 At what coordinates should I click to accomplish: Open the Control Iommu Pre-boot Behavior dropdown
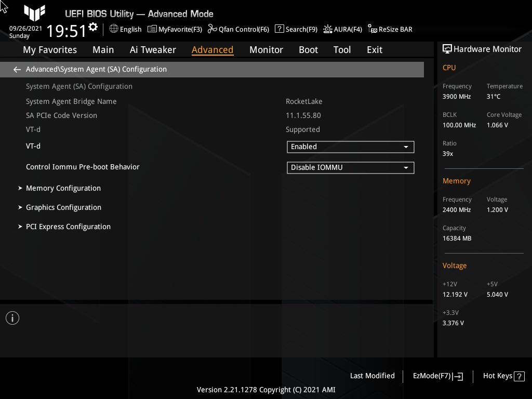click(x=350, y=167)
